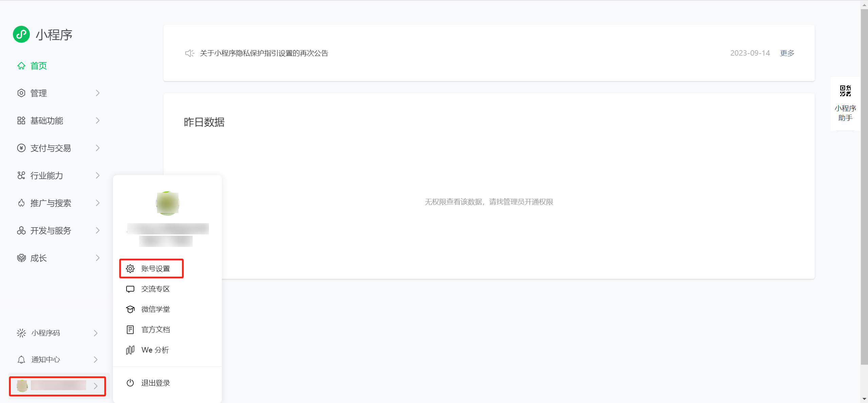This screenshot has height=403, width=868.
Task: Click the 小程序助手 QR code icon
Action: (x=845, y=91)
